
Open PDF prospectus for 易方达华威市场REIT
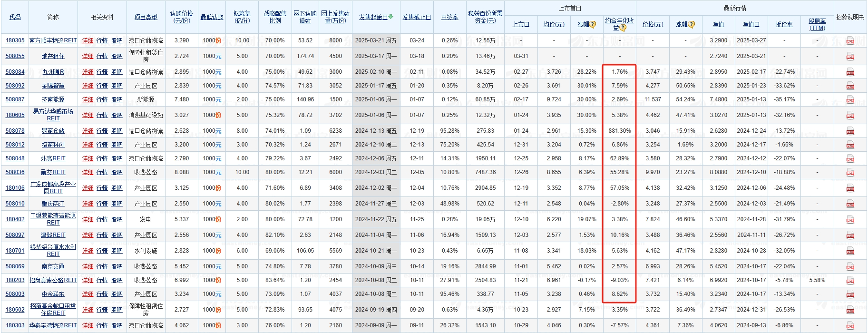tap(850, 115)
